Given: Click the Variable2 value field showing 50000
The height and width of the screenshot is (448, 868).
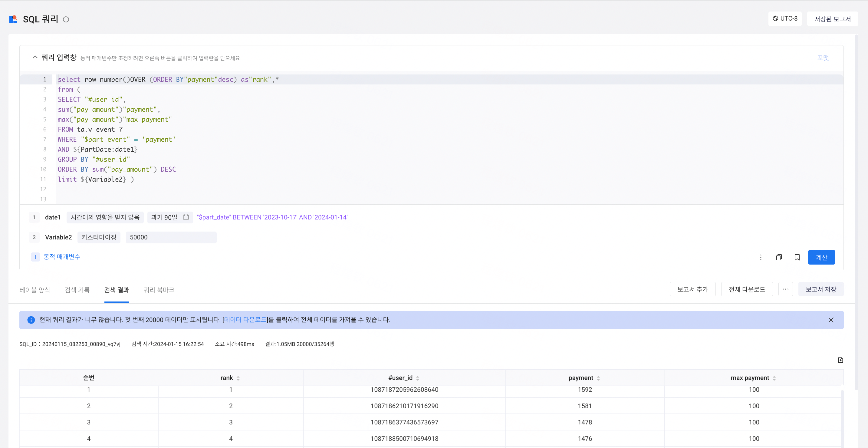Looking at the screenshot, I should pyautogui.click(x=171, y=237).
